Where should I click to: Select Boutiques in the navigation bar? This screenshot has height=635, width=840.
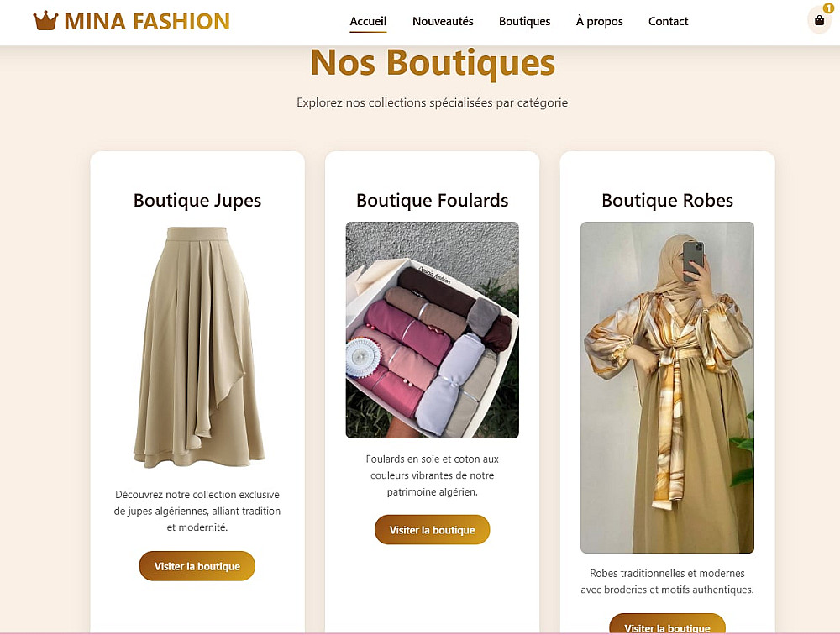pyautogui.click(x=524, y=21)
